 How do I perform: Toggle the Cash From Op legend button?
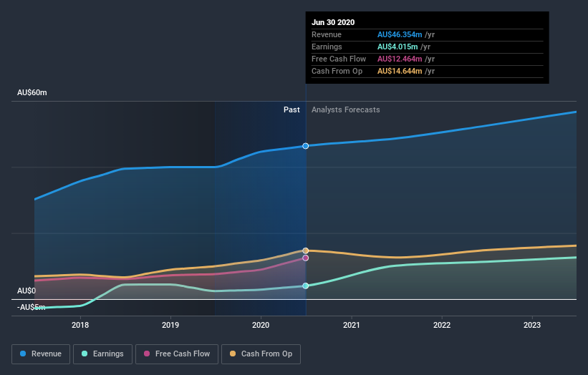point(261,354)
